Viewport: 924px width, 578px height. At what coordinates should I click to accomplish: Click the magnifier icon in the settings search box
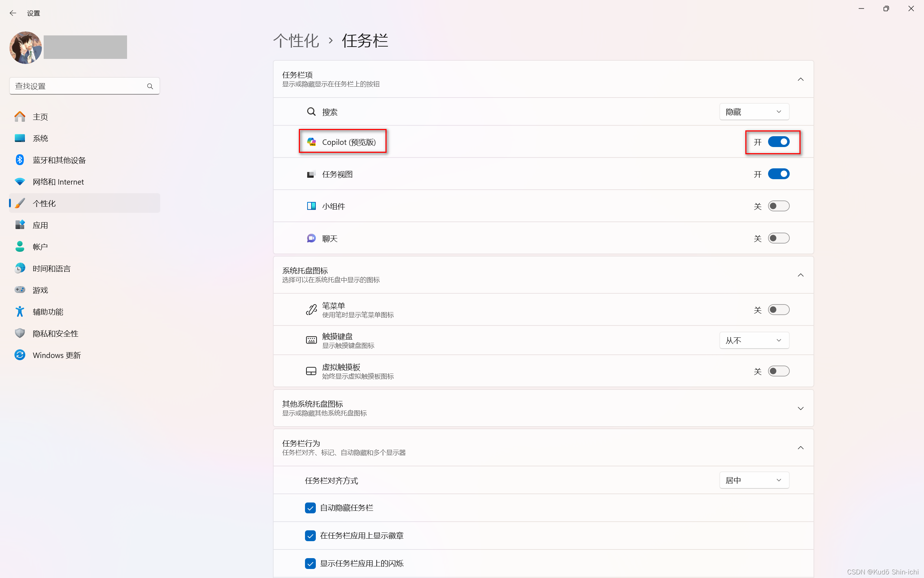point(150,86)
